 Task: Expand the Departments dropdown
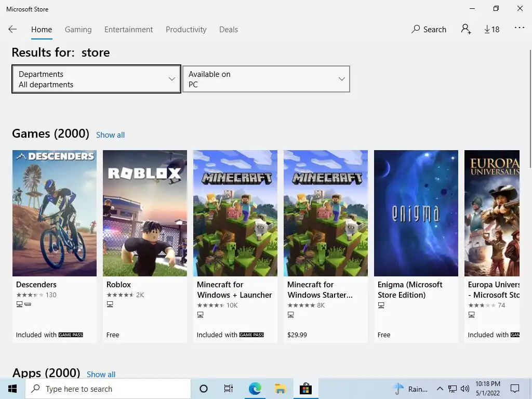(96, 79)
